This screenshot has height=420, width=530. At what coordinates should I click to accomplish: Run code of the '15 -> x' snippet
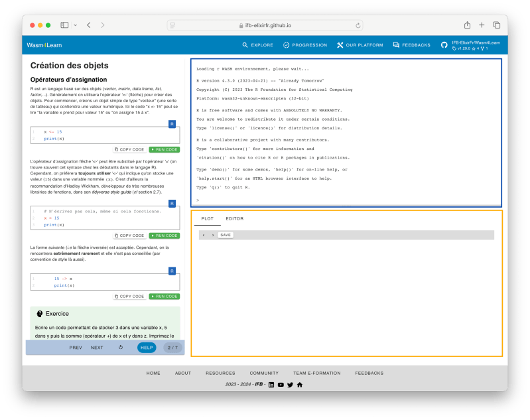click(165, 297)
